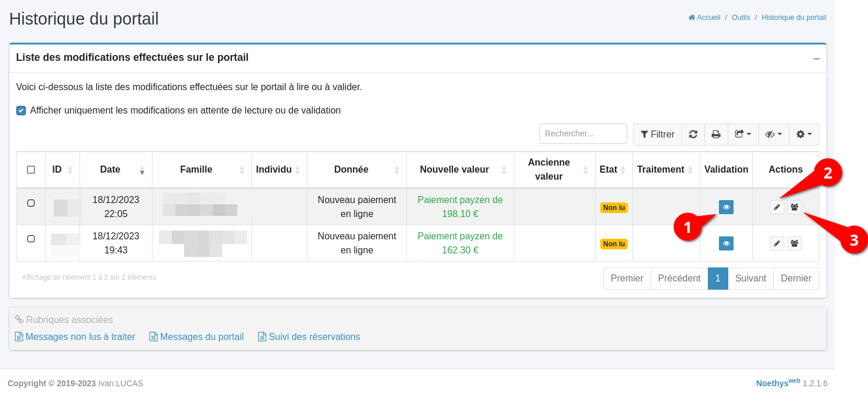Collapse the modifications list panel
The width and height of the screenshot is (868, 395).
[x=816, y=59]
